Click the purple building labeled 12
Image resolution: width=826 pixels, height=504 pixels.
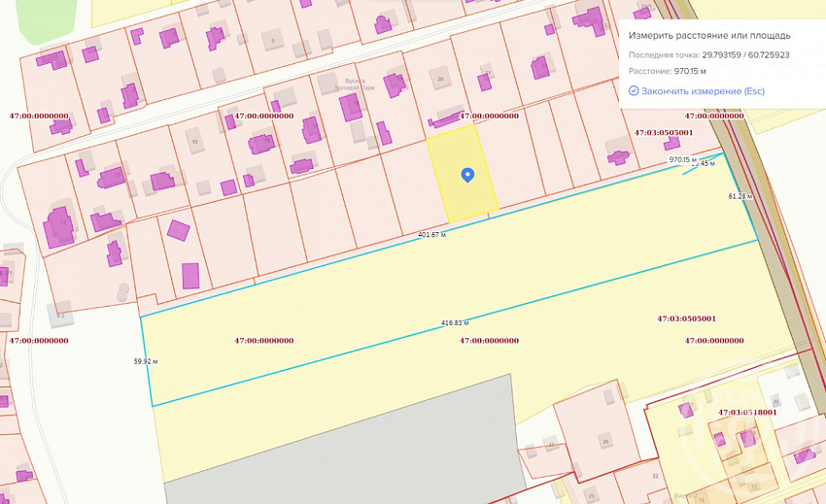coord(59,227)
